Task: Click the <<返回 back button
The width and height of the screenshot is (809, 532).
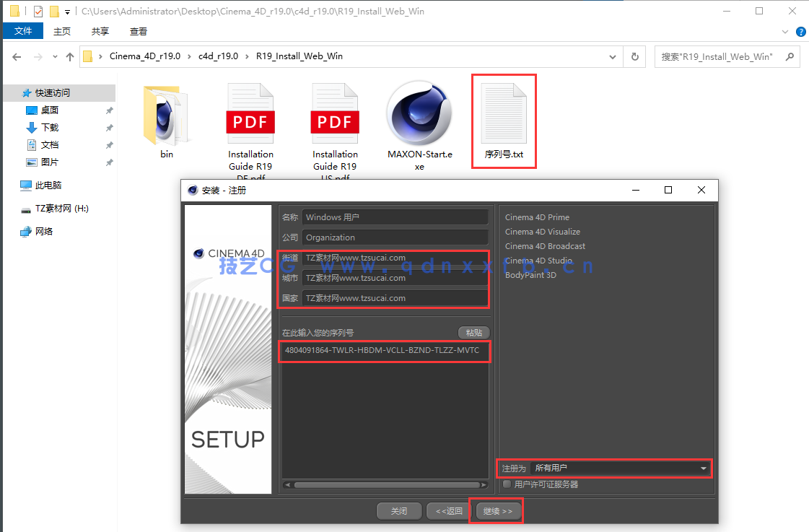Action: [x=448, y=511]
